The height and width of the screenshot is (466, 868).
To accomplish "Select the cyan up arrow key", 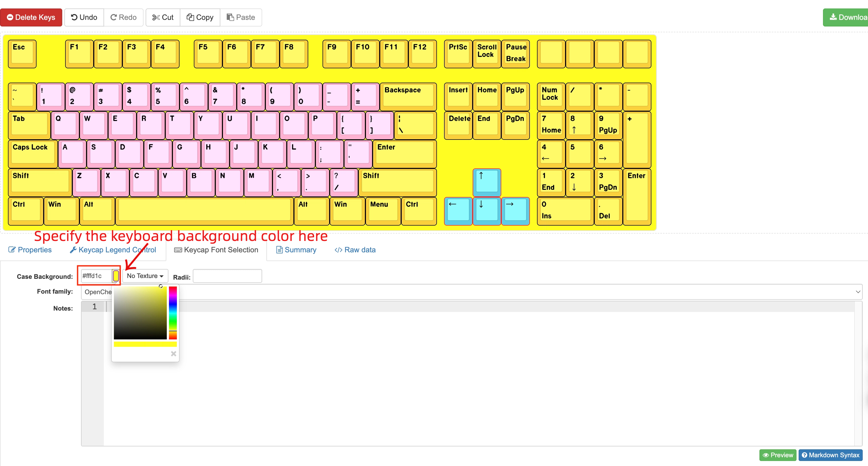I will [487, 183].
